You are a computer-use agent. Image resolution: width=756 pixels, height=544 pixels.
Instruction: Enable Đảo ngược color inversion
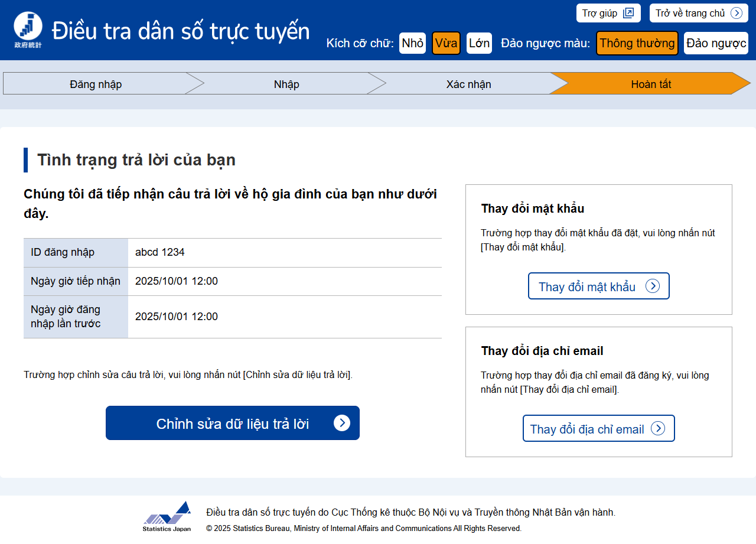716,43
